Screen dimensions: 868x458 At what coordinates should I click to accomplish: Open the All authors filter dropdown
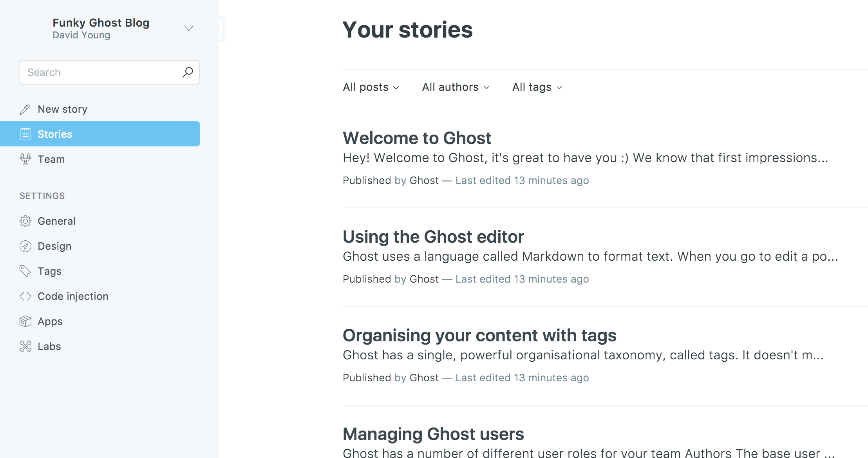click(455, 87)
